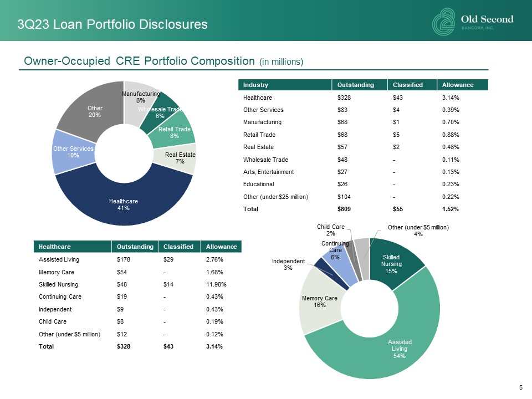Click the Healthcare table's Allowance header
The image size is (532, 399).
point(221,247)
